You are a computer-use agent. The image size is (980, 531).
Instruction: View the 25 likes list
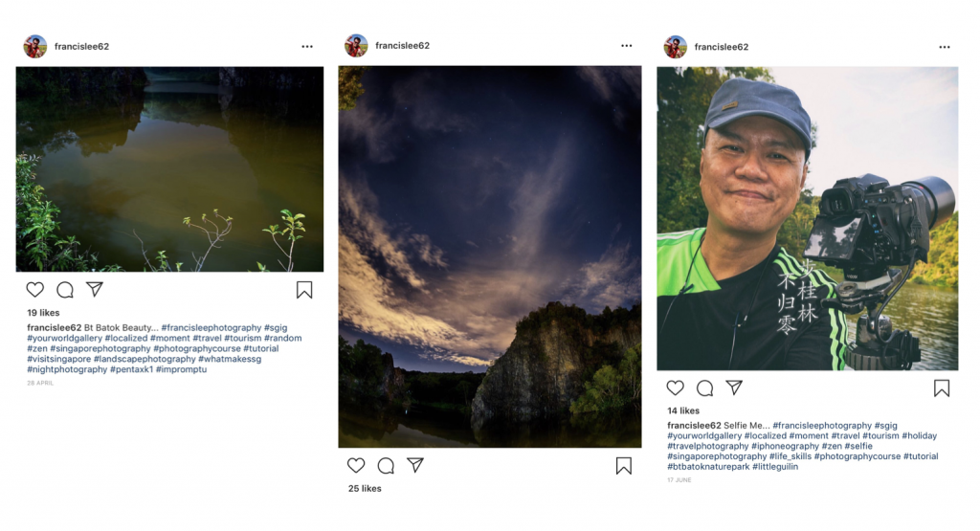pos(365,489)
